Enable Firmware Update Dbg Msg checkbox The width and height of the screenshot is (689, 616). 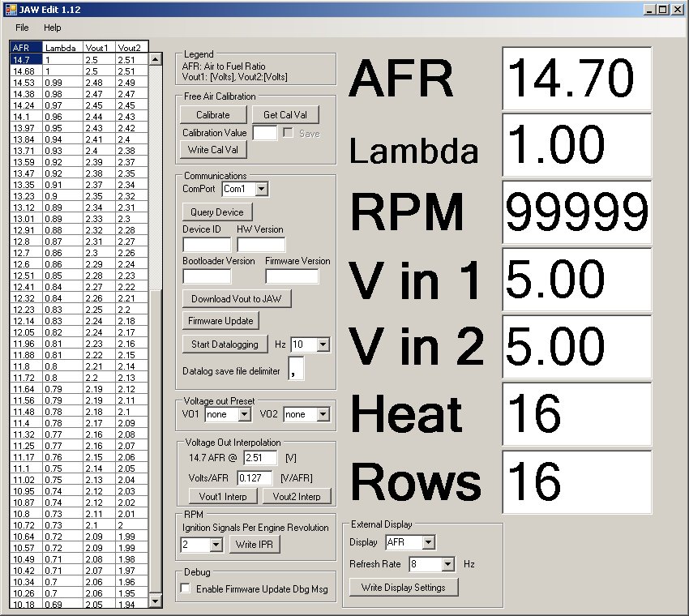coord(186,588)
